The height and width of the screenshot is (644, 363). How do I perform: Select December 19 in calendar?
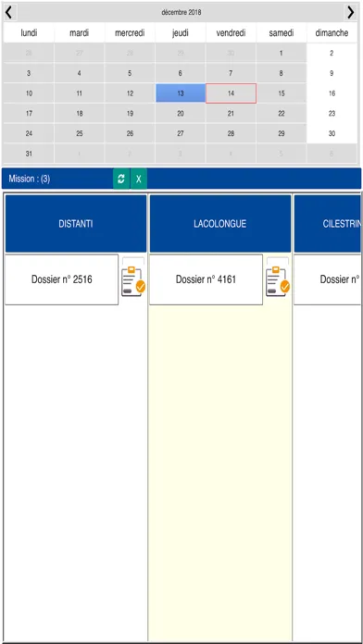pyautogui.click(x=130, y=114)
